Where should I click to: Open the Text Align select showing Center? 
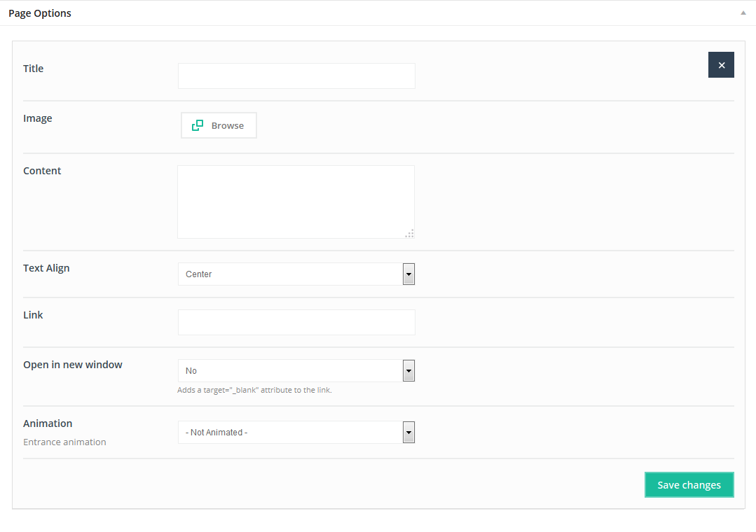pyautogui.click(x=290, y=274)
